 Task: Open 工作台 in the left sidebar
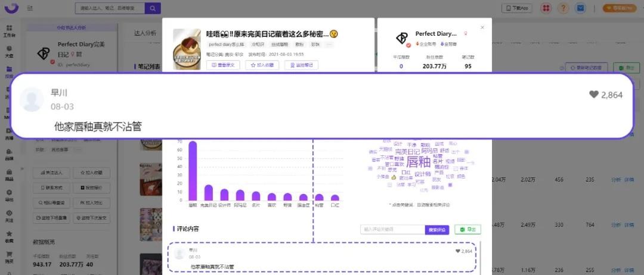pos(9,31)
